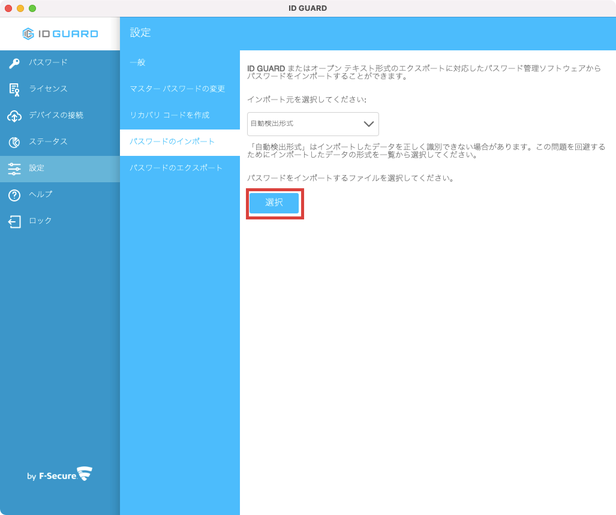
Task: Click the dropdown chevron arrow
Action: (368, 124)
